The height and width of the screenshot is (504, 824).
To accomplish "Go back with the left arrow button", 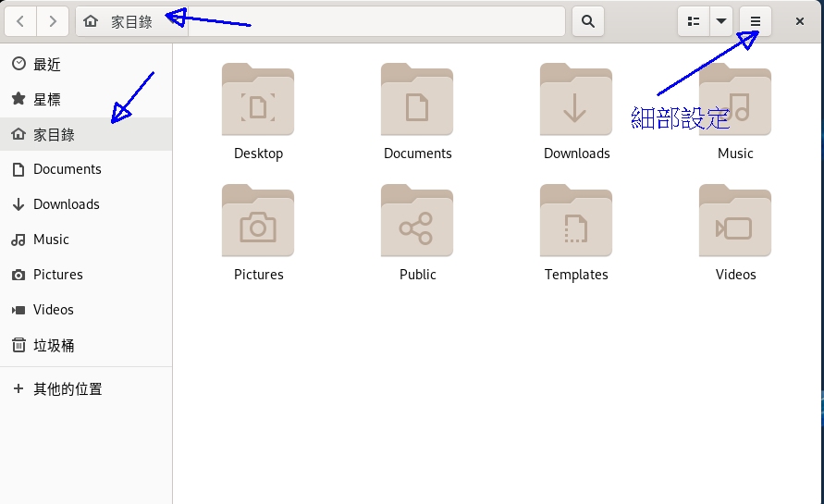I will [21, 21].
